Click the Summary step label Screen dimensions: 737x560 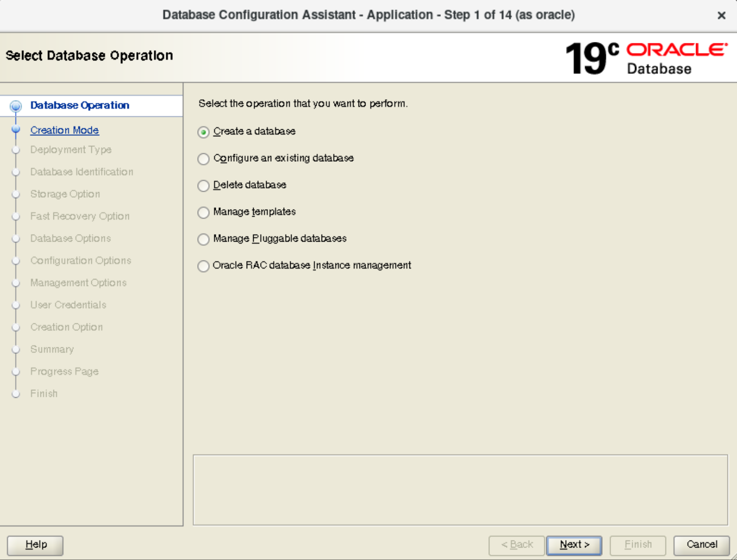52,349
